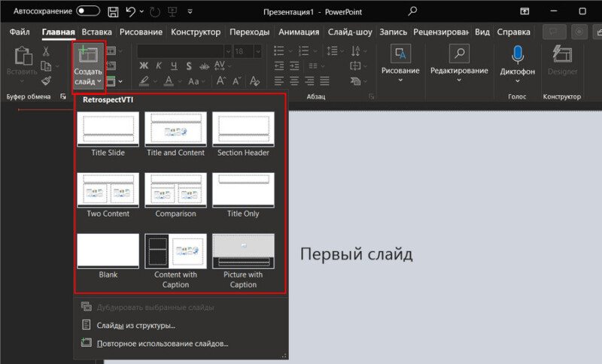Switch to the Переходы tab
The height and width of the screenshot is (364, 602).
pos(250,32)
